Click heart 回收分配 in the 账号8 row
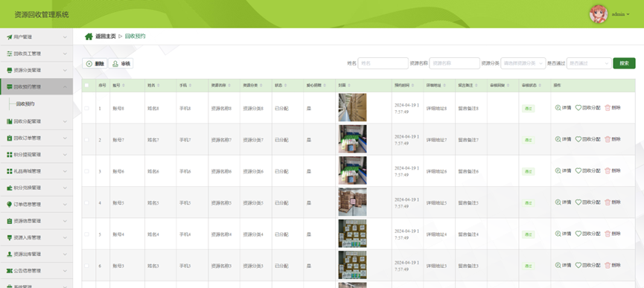This screenshot has width=644, height=288. [x=587, y=107]
